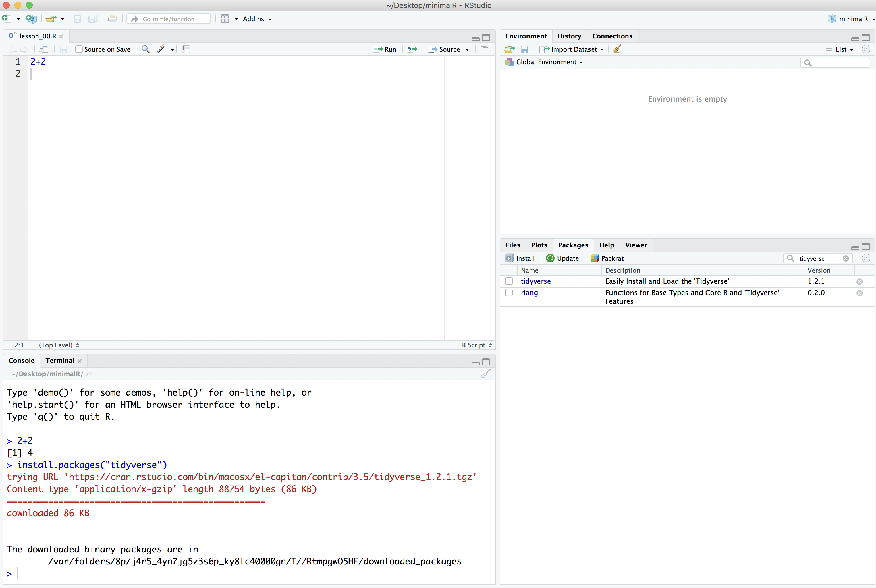
Task: Click the re-run previous code icon
Action: (x=412, y=49)
